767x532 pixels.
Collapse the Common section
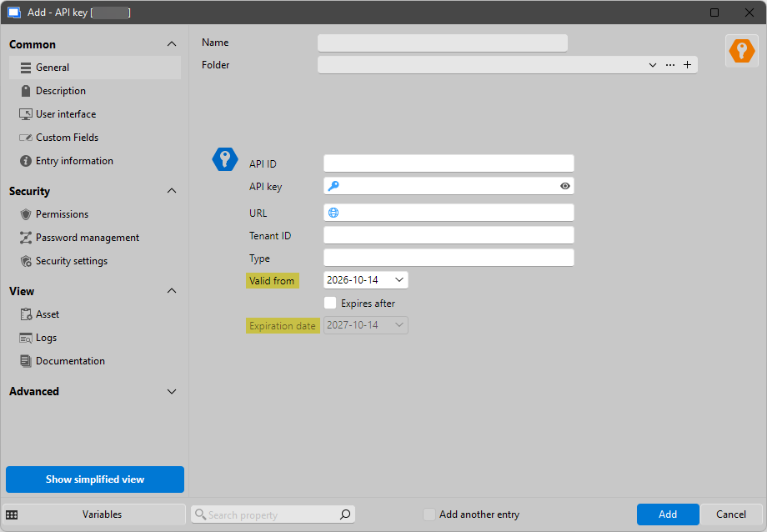pyautogui.click(x=172, y=44)
